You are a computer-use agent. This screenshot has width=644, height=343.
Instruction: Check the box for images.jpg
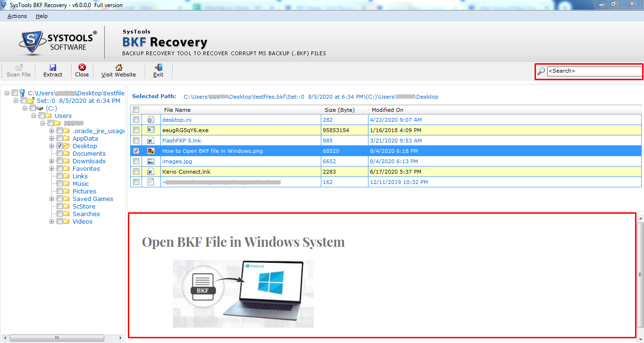click(x=136, y=161)
